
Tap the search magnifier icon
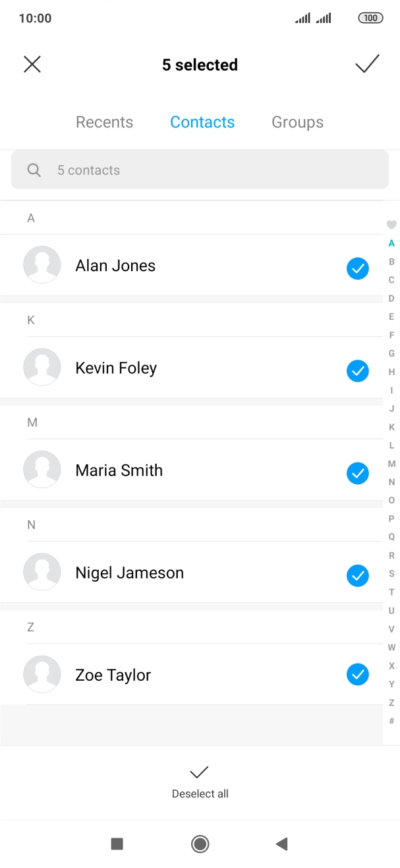click(x=34, y=170)
